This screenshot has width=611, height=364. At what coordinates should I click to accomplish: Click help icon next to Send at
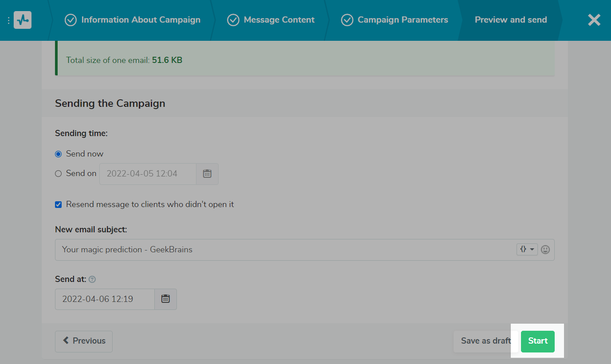pyautogui.click(x=92, y=279)
